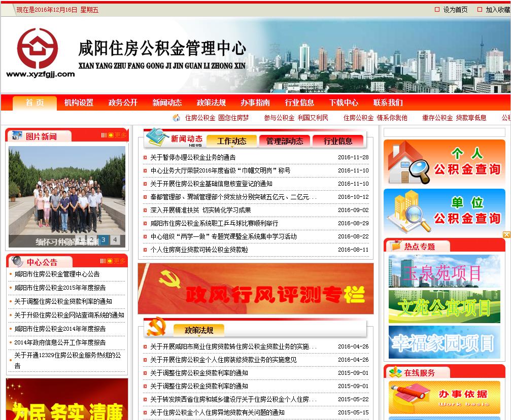The image size is (511, 420).
Task: Switch to the 工作动态 news tab
Action: pos(232,141)
